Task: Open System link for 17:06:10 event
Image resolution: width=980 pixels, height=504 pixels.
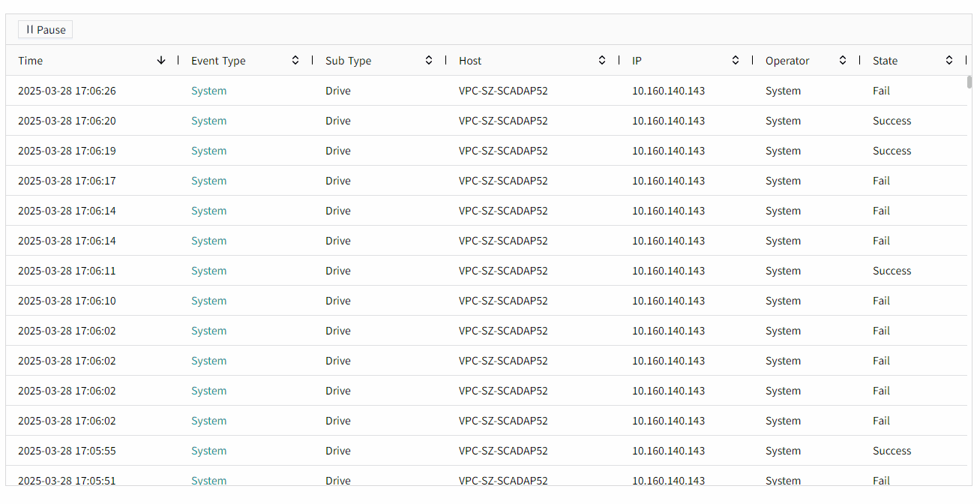Action: pos(208,301)
